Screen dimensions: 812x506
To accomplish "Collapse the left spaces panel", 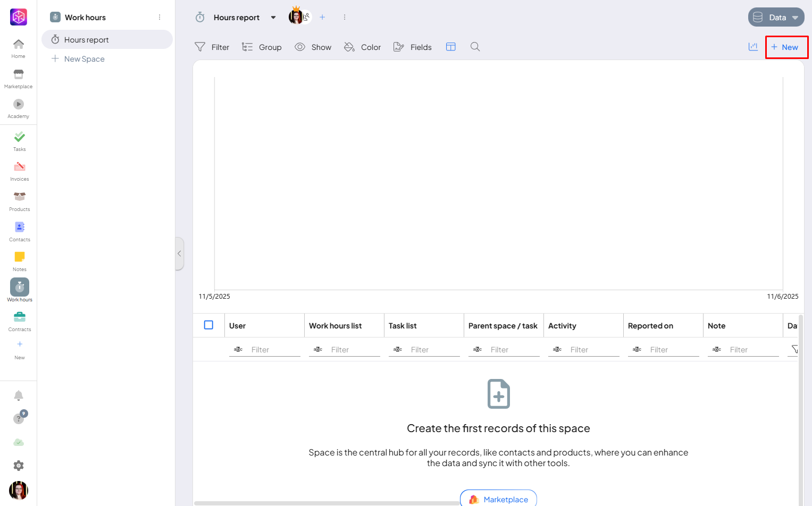I will tap(180, 254).
